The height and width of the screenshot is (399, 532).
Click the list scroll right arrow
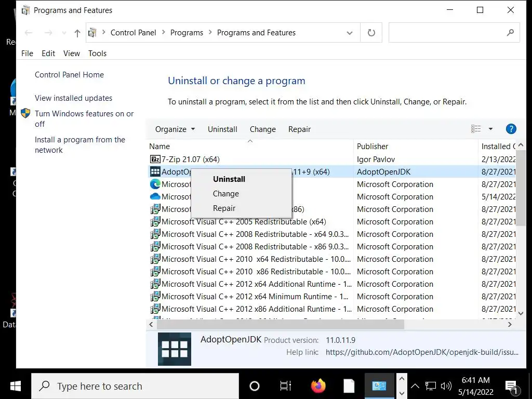(x=510, y=324)
